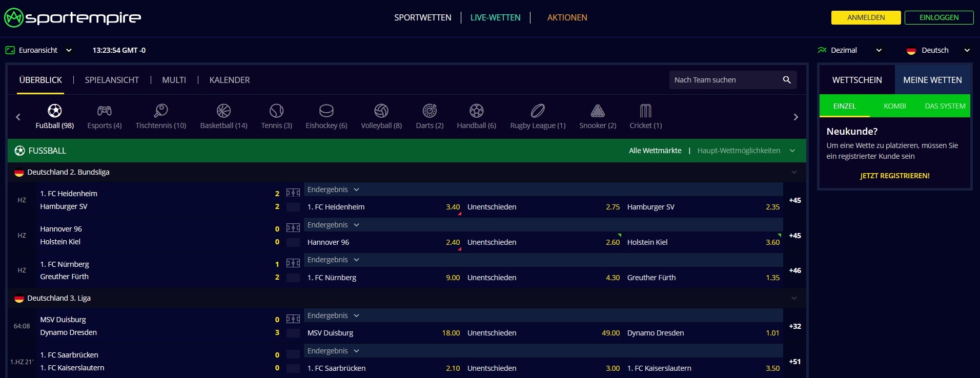
Task: Go to SPORTWETTEN in top navigation
Action: pyautogui.click(x=423, y=17)
